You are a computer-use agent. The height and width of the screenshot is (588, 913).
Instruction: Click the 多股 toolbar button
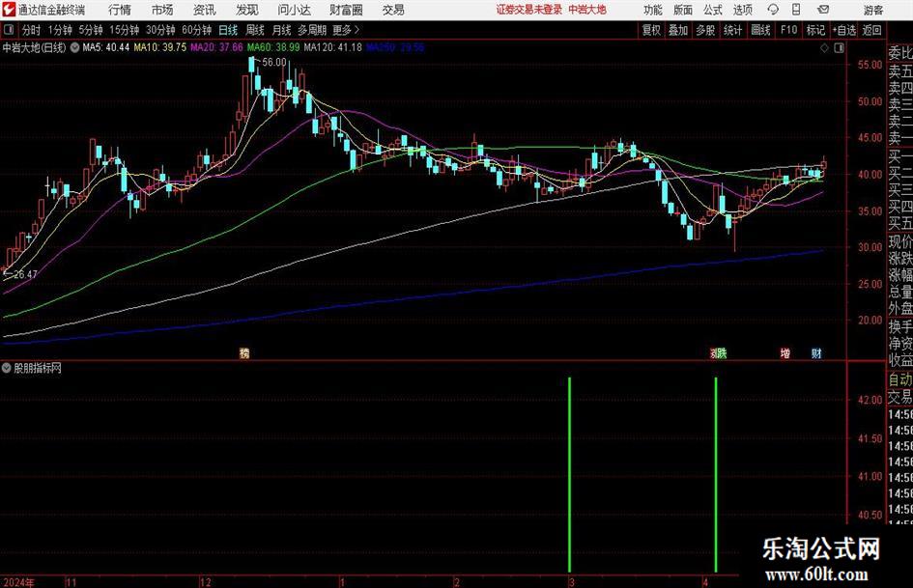(x=705, y=30)
